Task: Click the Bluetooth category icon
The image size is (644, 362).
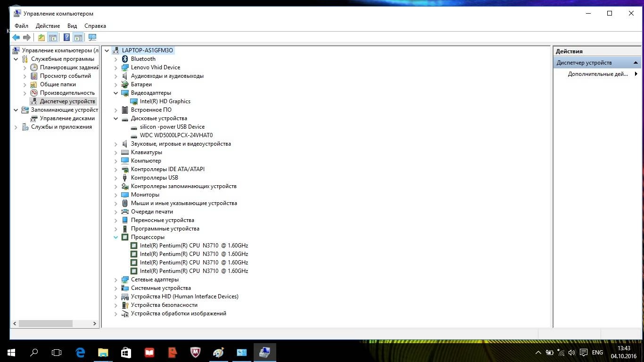Action: [x=125, y=59]
